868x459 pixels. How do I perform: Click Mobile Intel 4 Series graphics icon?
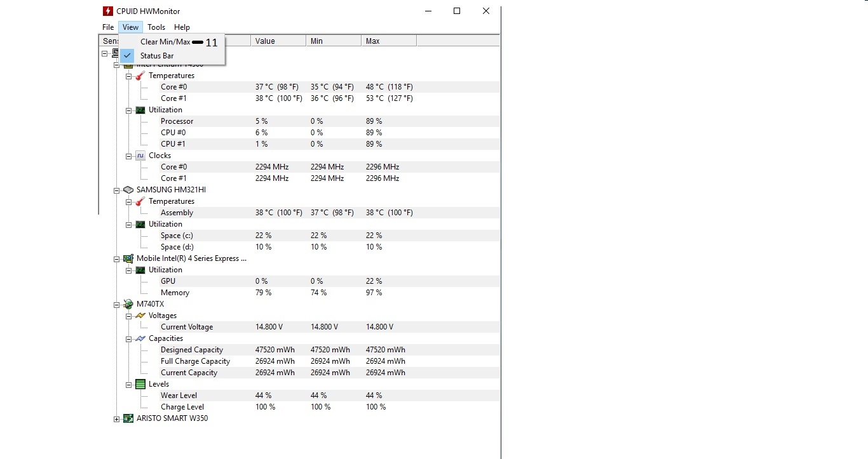(128, 258)
